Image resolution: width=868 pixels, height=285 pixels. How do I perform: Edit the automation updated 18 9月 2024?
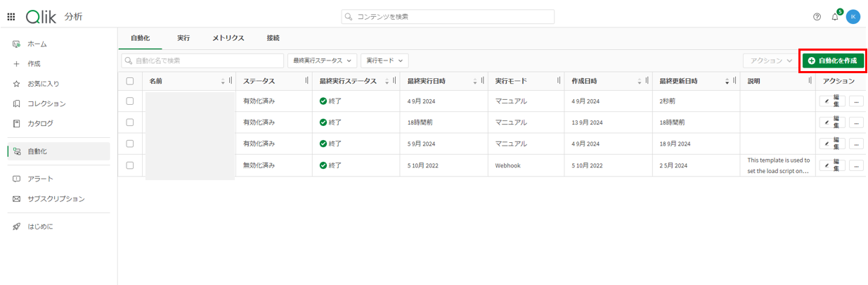click(833, 144)
